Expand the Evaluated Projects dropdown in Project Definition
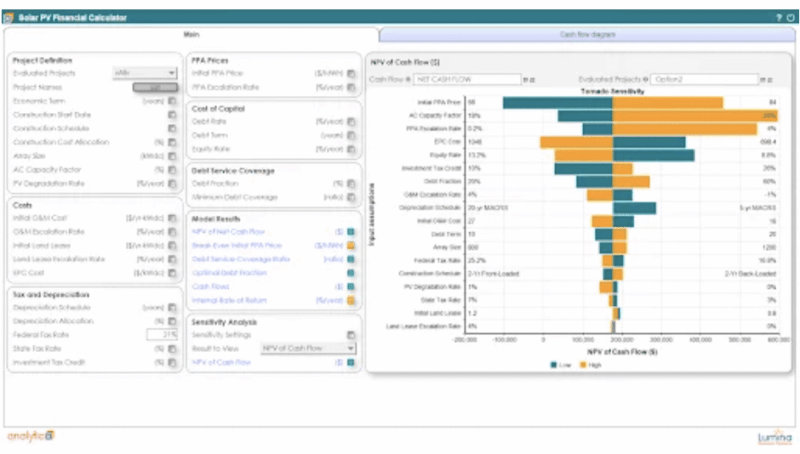 click(x=145, y=73)
